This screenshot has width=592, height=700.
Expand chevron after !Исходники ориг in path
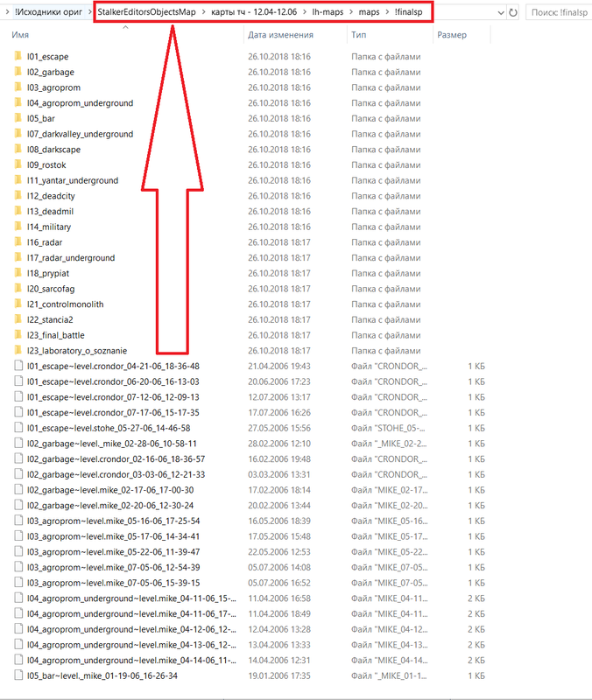[88, 12]
